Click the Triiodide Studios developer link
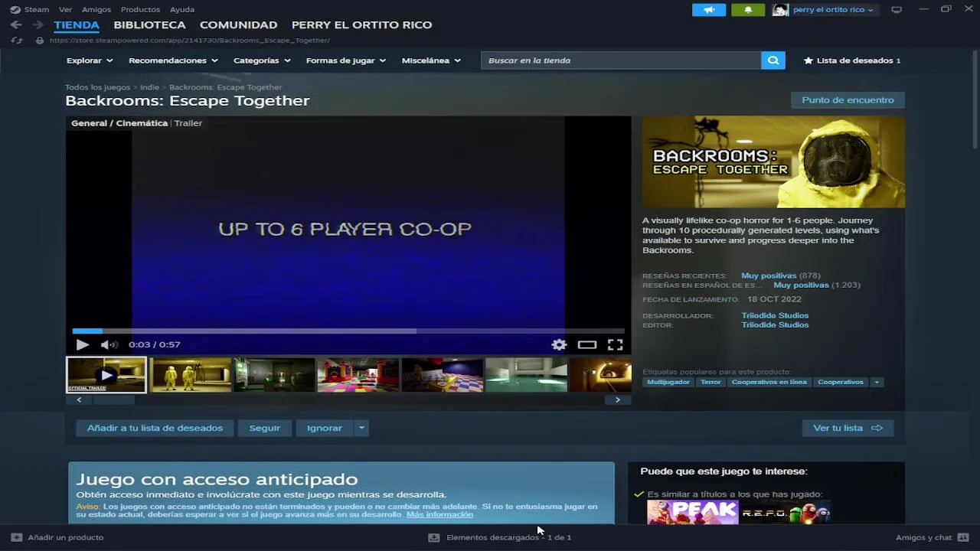Image resolution: width=980 pixels, height=551 pixels. pos(775,315)
